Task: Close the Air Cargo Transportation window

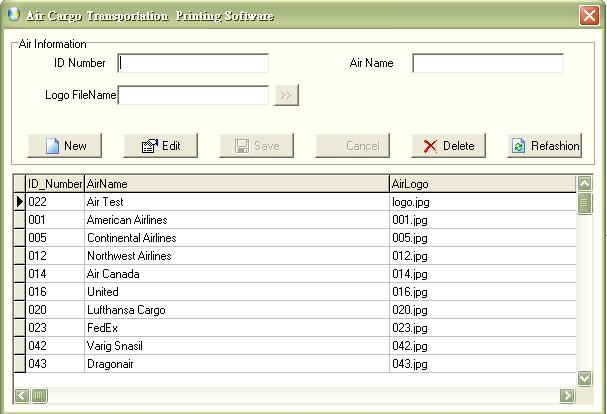Action: click(x=590, y=16)
